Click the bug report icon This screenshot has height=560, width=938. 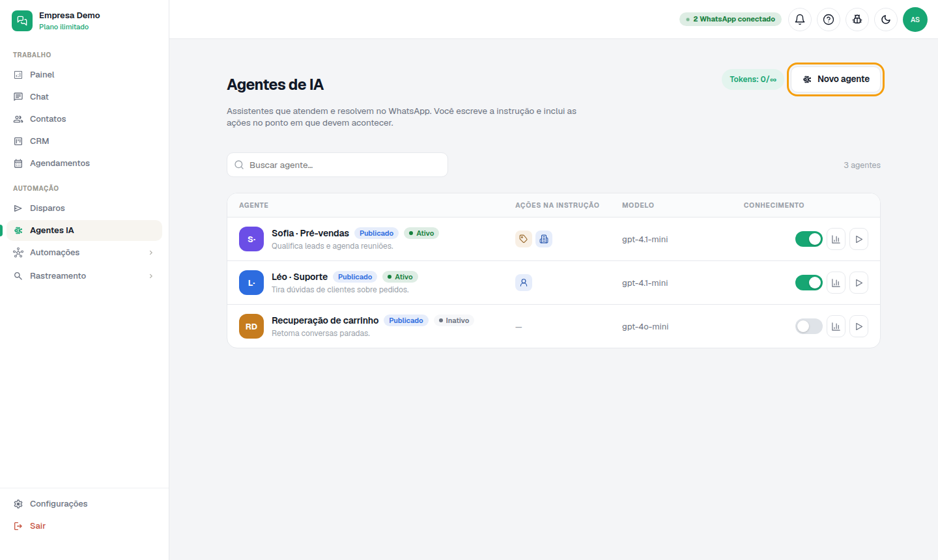tap(857, 20)
